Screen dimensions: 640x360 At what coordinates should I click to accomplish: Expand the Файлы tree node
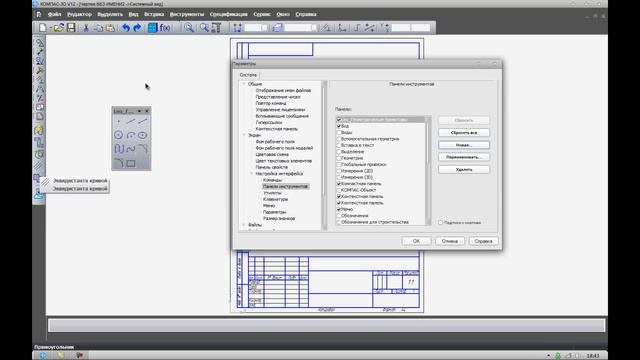coord(244,225)
